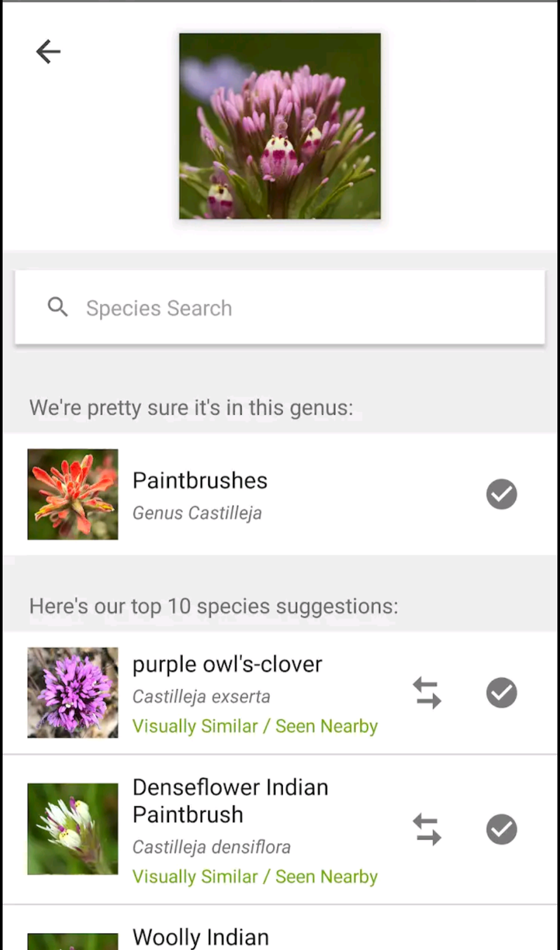
Task: Open Paintbrushes genus thumbnail image
Action: (73, 494)
